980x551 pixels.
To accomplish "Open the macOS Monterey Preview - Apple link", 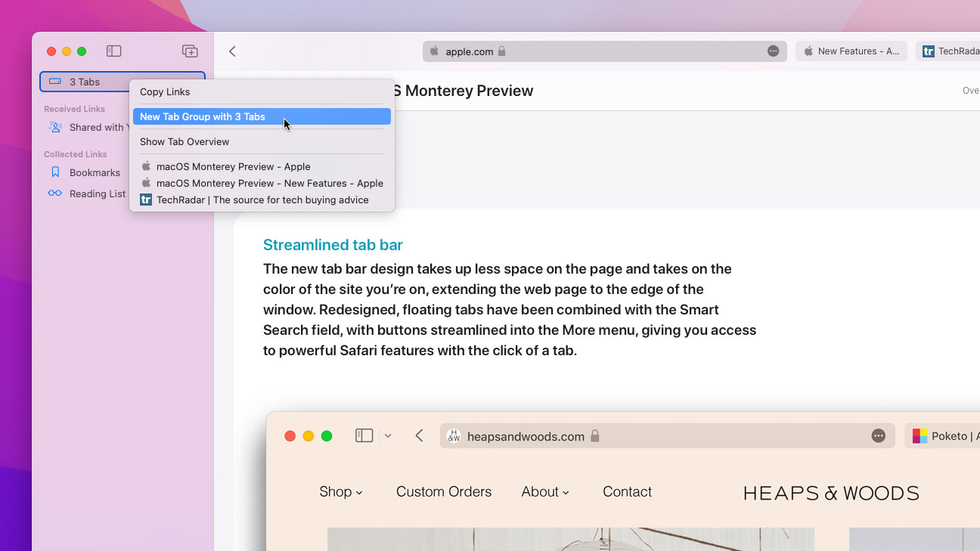I will (234, 166).
